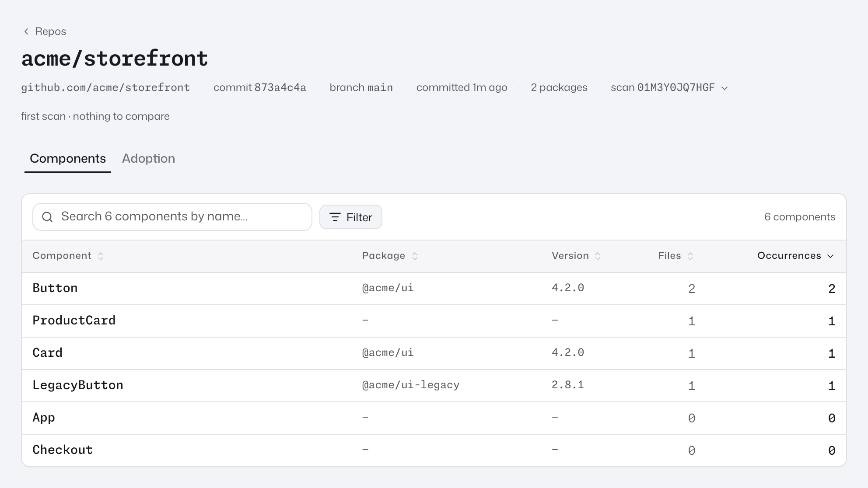The height and width of the screenshot is (488, 868).
Task: Click the commit hash 873a4c4a
Action: coord(280,87)
